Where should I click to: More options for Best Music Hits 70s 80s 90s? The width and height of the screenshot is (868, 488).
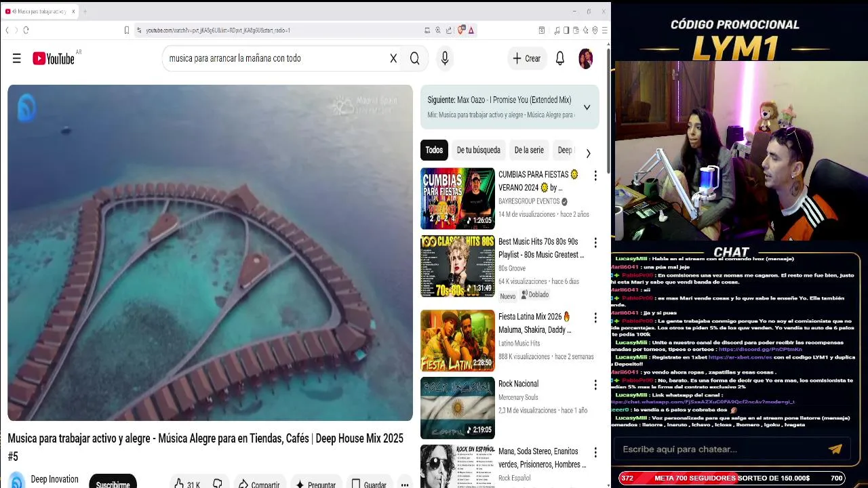(595, 243)
